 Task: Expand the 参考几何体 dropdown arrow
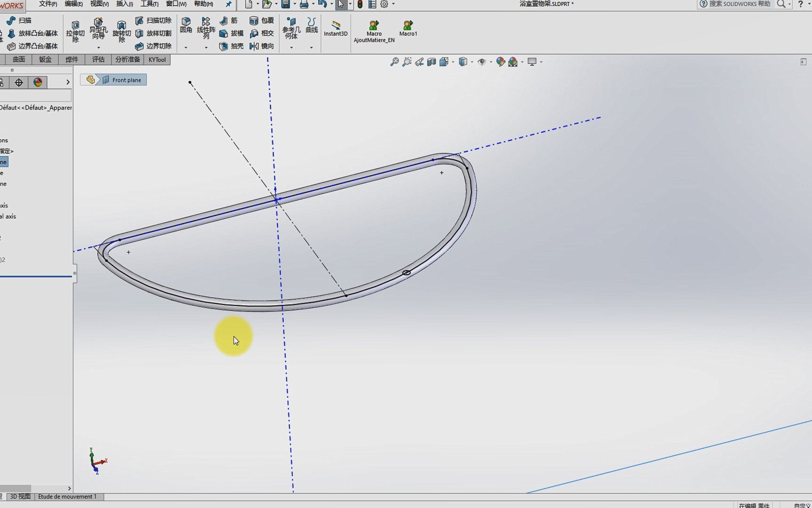click(x=291, y=47)
